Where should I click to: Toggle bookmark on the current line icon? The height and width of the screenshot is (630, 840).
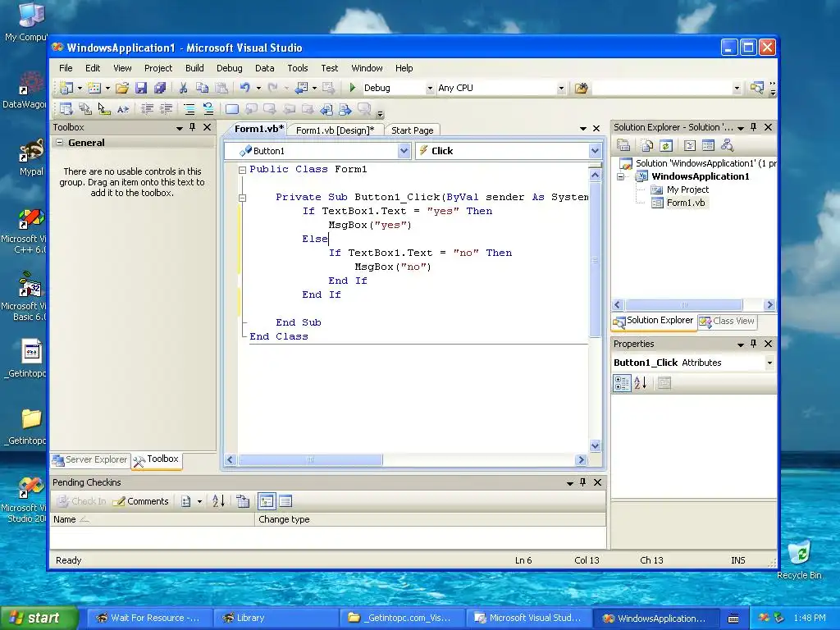232,109
